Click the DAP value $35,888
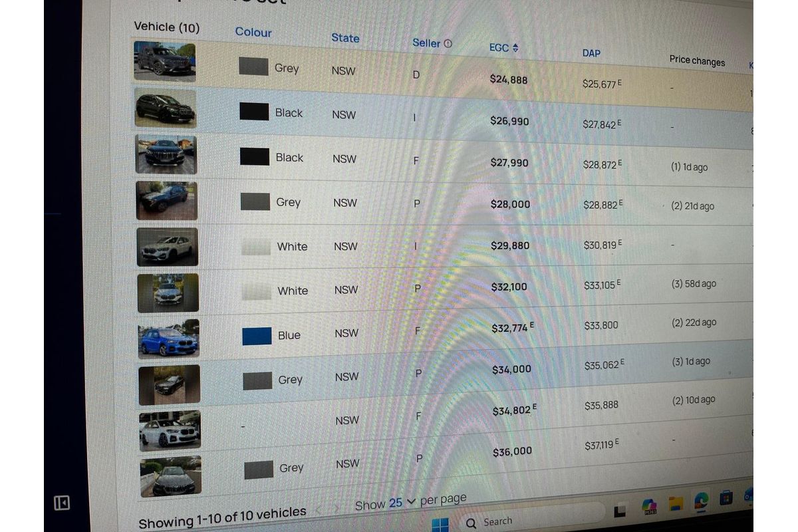The width and height of the screenshot is (798, 532). click(602, 405)
